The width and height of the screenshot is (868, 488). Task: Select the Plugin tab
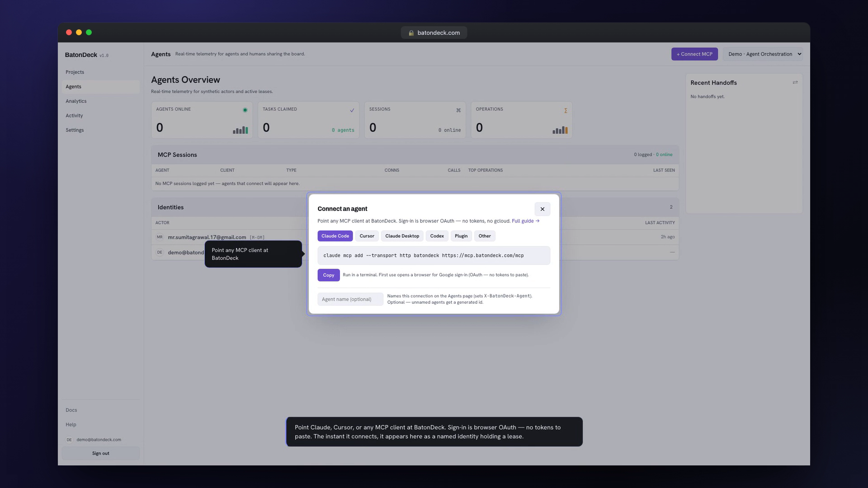[461, 236]
